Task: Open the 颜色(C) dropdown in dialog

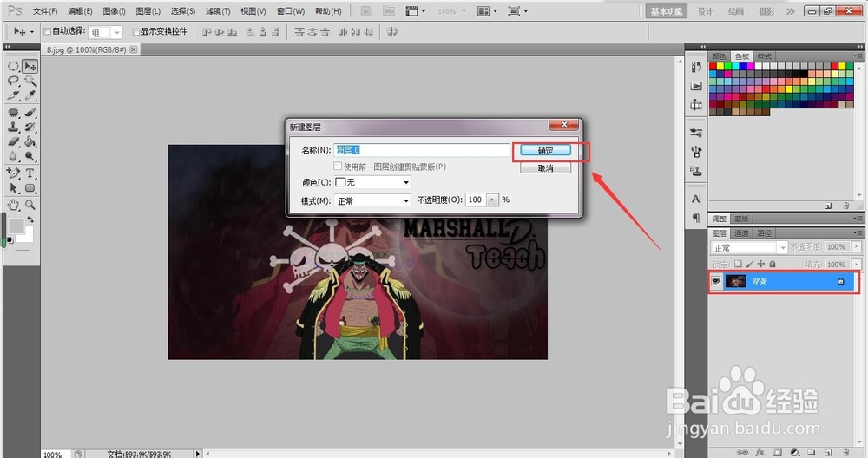Action: (372, 182)
